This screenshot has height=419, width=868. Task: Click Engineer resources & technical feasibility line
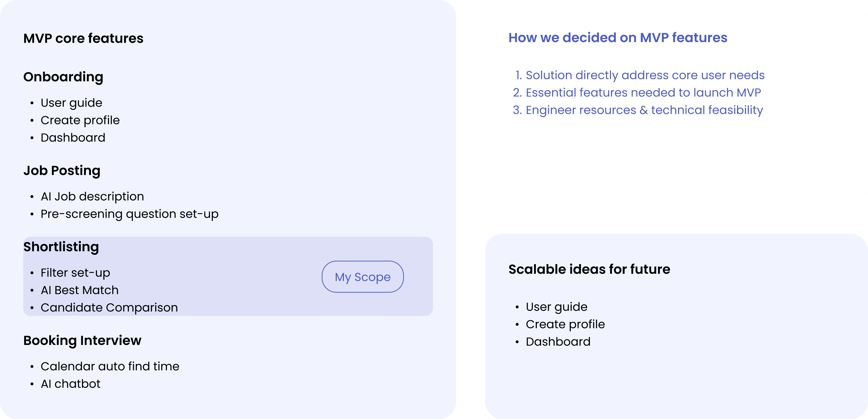tap(644, 110)
